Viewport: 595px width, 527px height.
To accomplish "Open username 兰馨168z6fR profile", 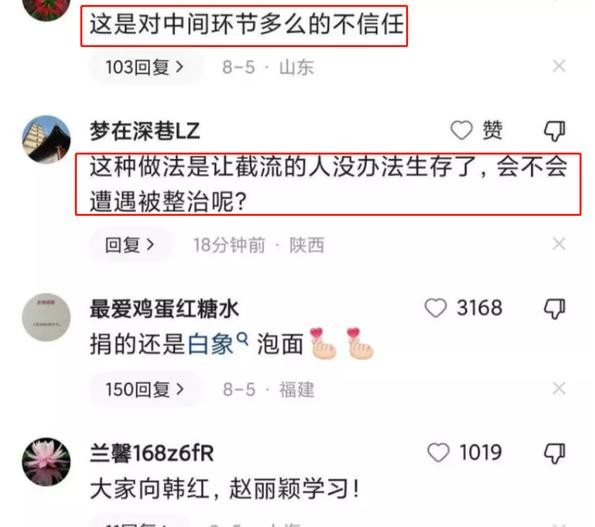I will [x=152, y=453].
